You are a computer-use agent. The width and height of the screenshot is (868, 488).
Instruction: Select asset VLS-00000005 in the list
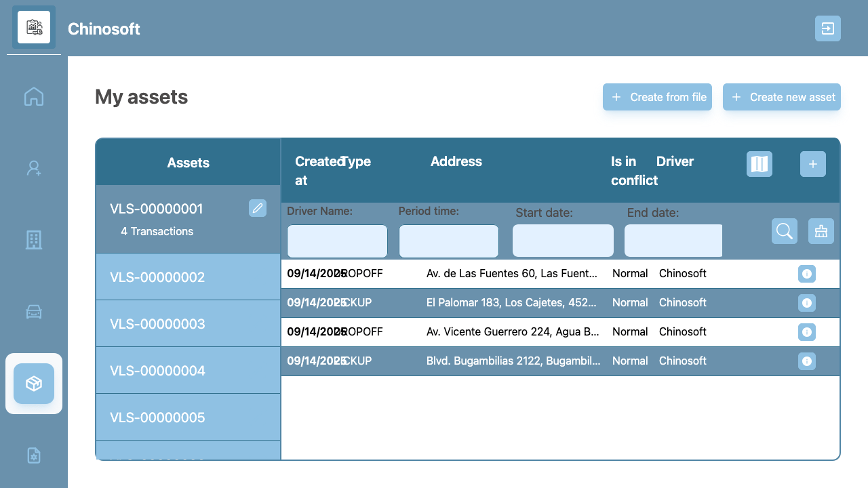point(157,418)
